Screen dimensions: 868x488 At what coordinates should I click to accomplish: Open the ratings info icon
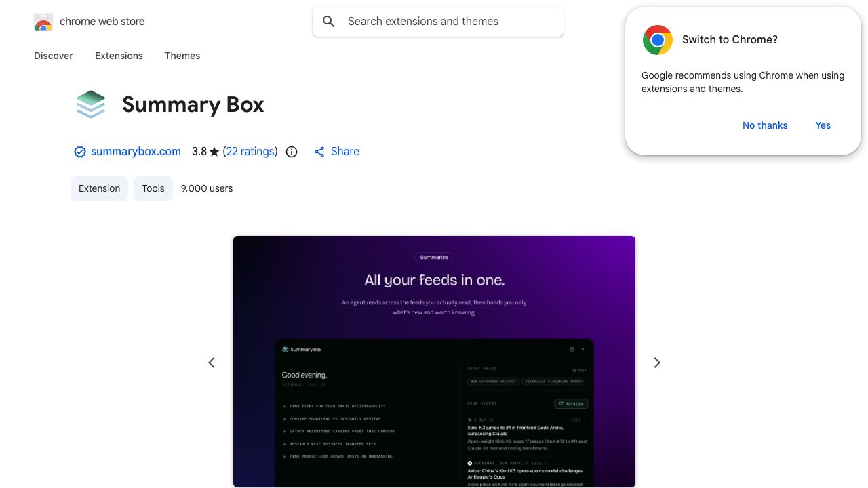(x=292, y=152)
